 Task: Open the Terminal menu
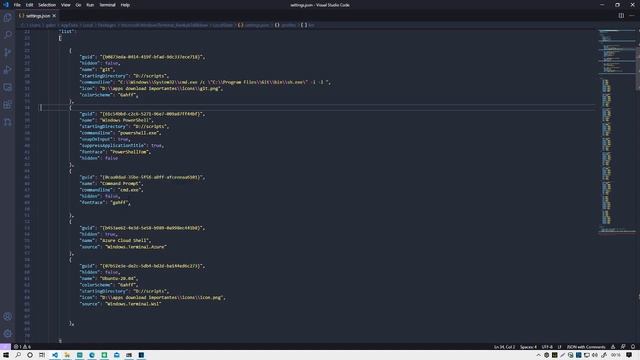point(107,5)
